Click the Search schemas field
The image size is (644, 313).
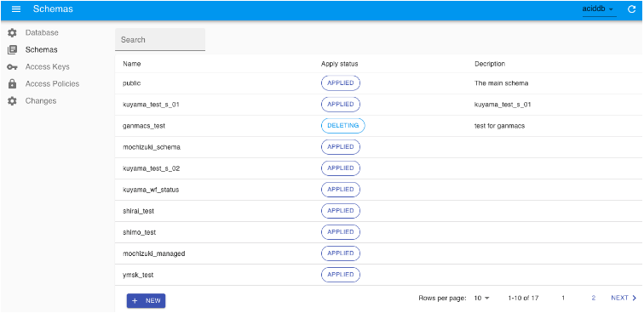point(160,40)
